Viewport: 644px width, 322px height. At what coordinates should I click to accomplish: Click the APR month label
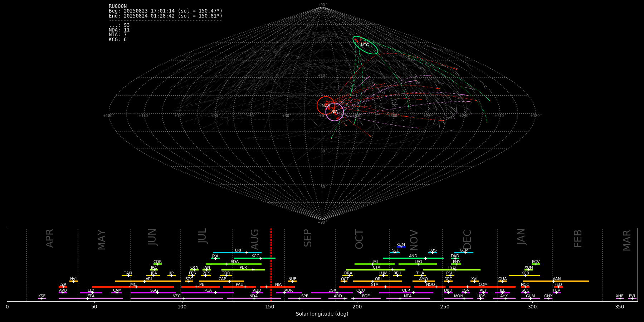[50, 238]
